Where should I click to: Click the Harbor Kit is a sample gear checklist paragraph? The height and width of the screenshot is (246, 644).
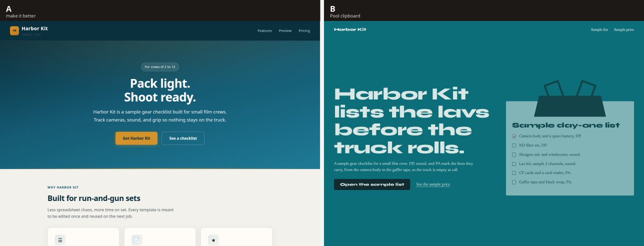point(160,116)
